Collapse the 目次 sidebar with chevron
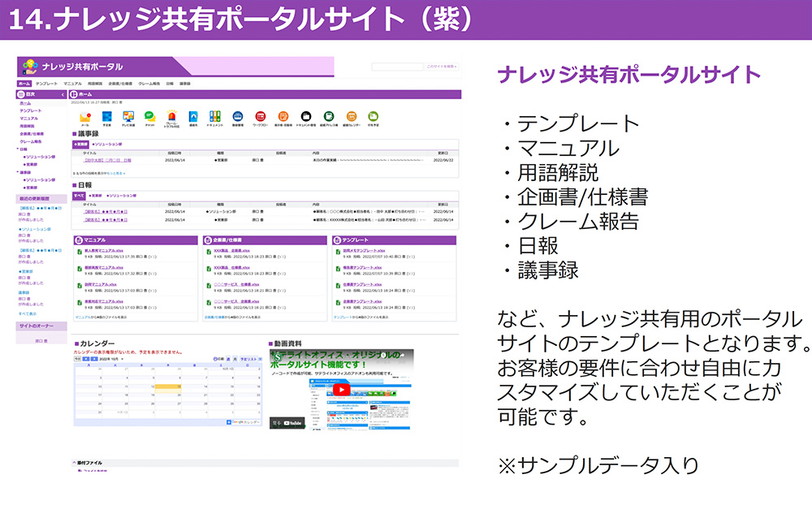This screenshot has height=531, width=812. click(x=63, y=95)
